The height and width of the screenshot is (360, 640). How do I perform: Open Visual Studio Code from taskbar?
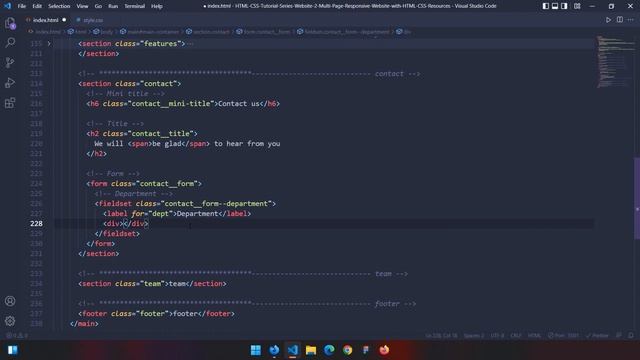point(292,350)
